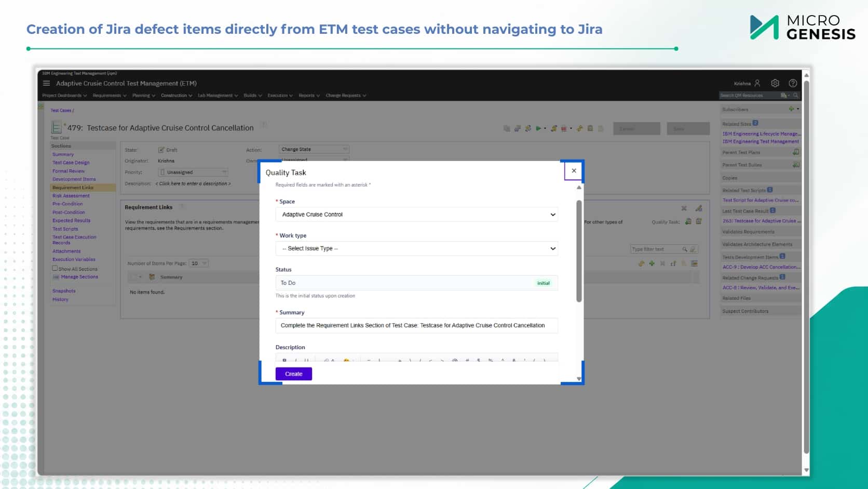Open the Krishna user profile icon

tap(757, 83)
